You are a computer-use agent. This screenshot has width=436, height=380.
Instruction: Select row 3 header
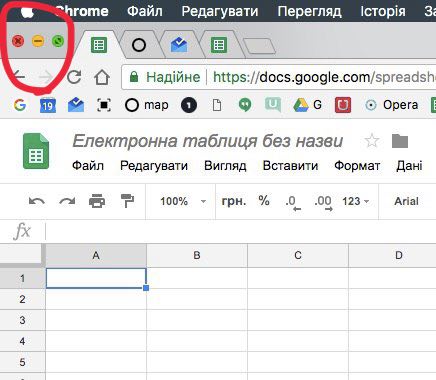(x=22, y=320)
